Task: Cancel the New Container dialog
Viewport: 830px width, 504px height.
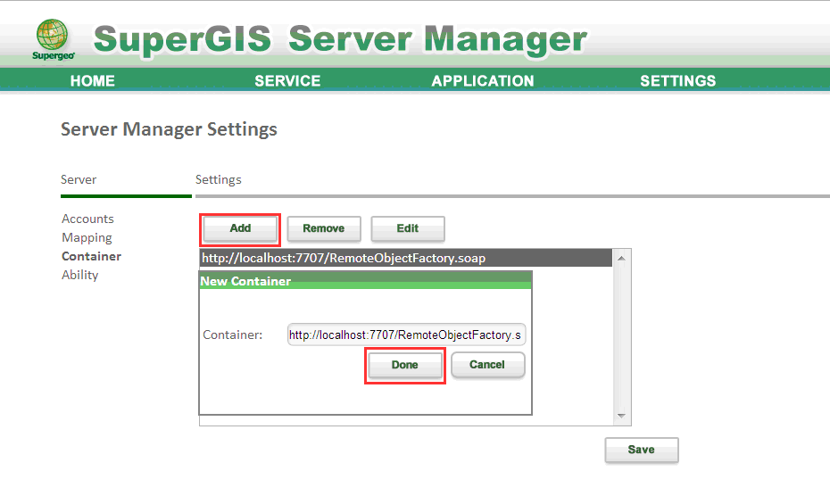Action: point(487,365)
